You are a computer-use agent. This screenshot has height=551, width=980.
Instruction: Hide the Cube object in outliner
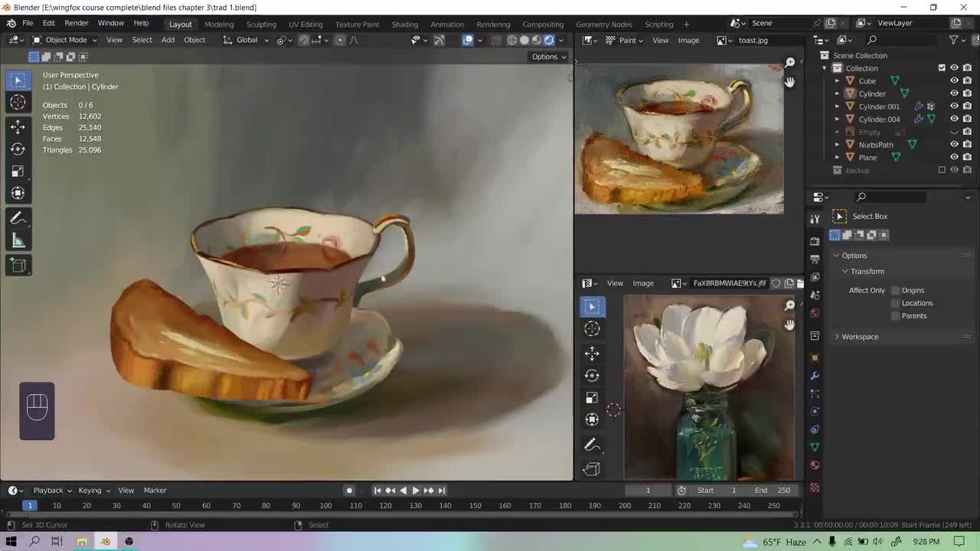954,80
